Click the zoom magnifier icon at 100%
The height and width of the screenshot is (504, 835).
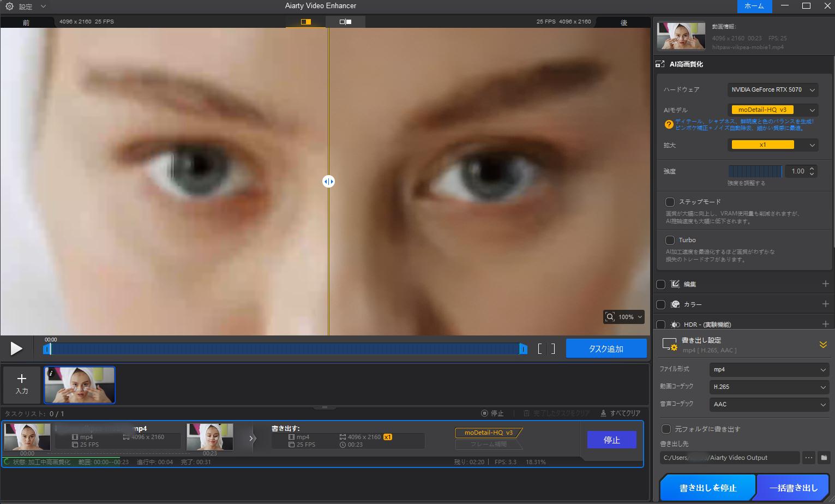(x=610, y=317)
